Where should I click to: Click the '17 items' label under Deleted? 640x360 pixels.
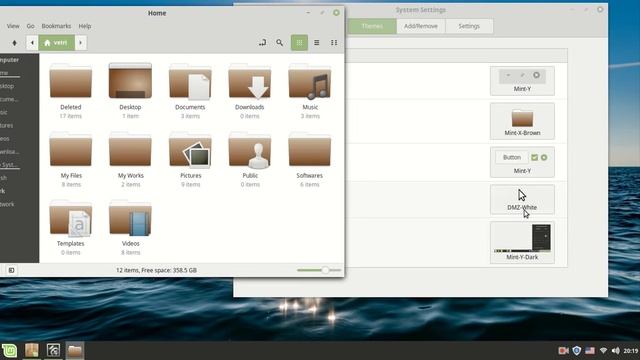71,116
